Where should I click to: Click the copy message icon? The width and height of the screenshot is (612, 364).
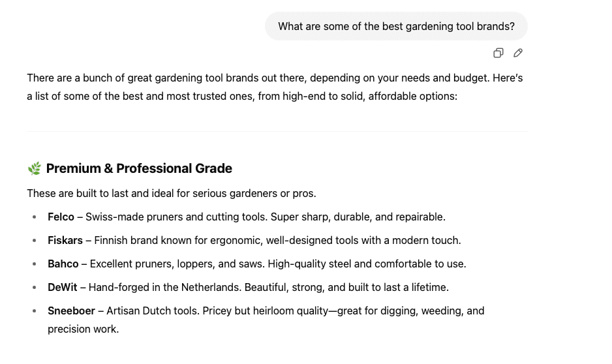[498, 53]
